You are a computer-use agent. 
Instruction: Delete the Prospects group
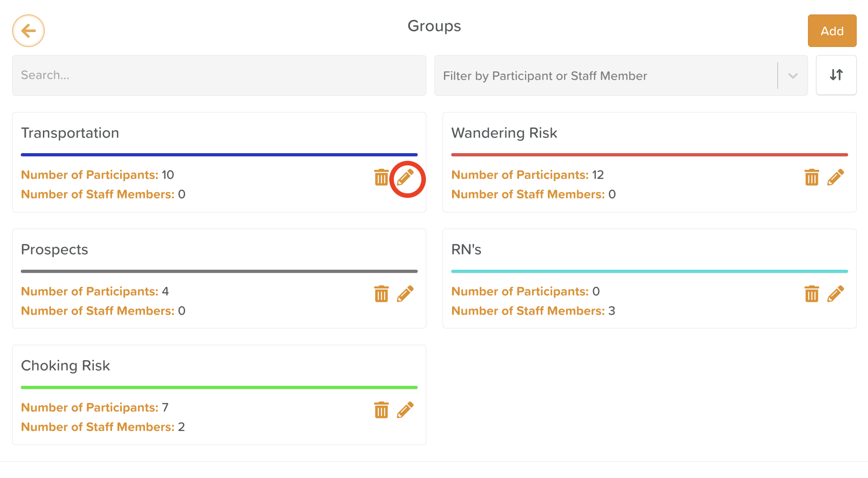point(381,294)
